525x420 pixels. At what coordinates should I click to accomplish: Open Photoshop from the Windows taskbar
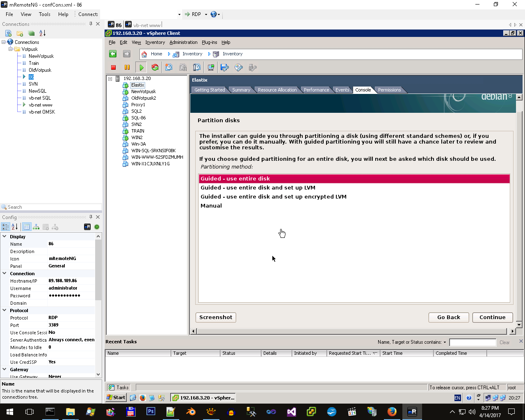[x=151, y=412]
